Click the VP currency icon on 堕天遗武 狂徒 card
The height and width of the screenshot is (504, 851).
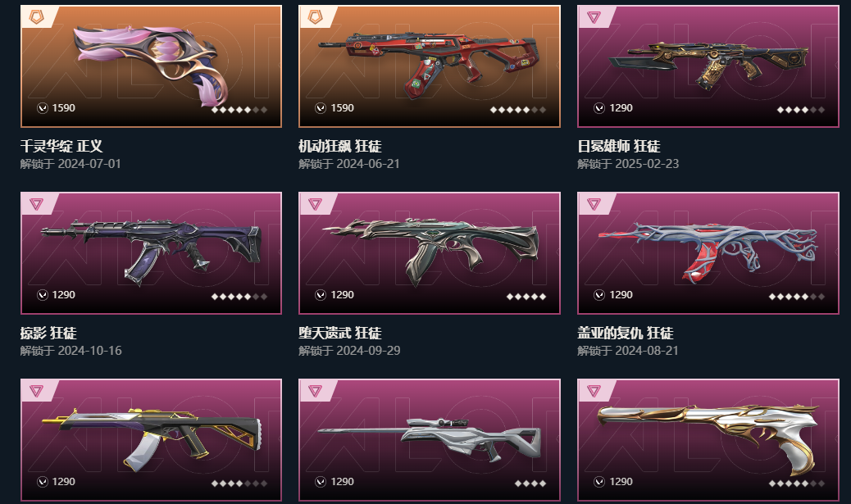(x=321, y=294)
